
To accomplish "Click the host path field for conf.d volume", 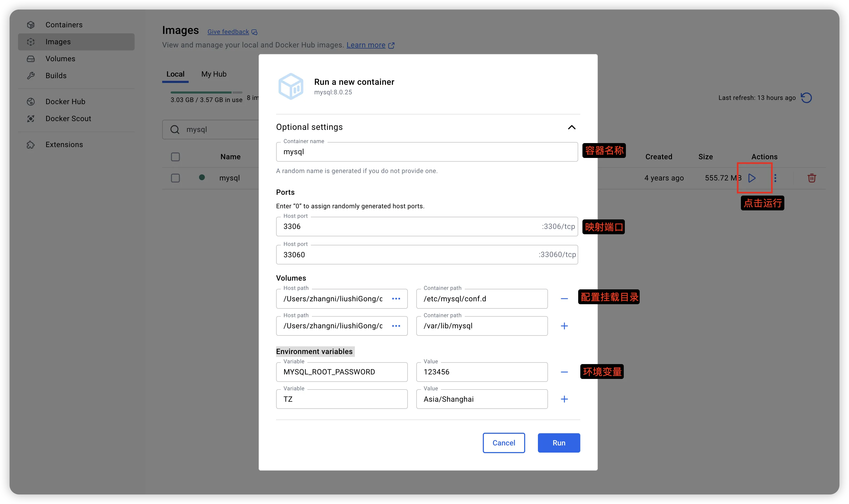I will 342,299.
